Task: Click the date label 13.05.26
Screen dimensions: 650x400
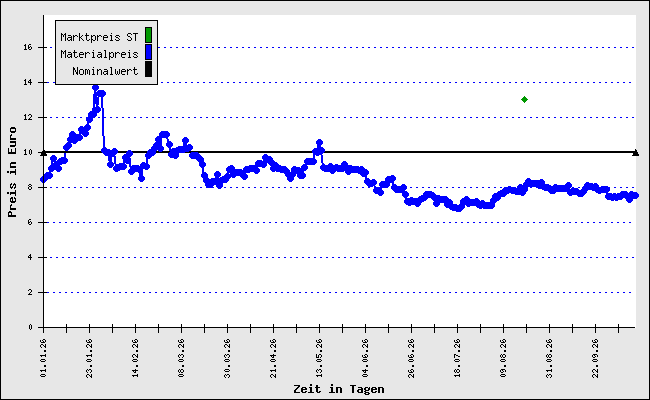Action: pos(320,358)
